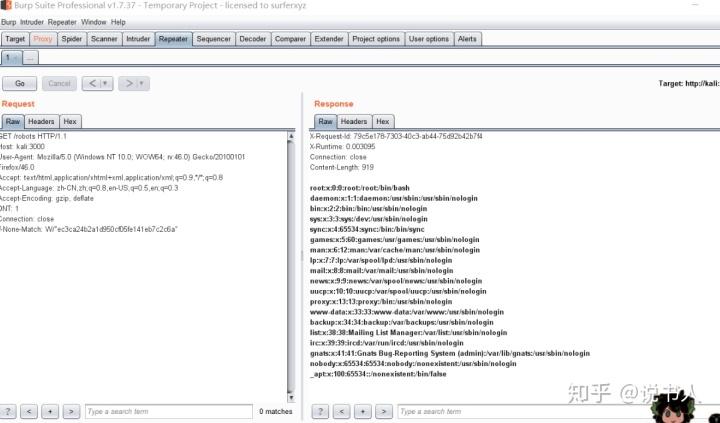Click the Accept-Encoding: gzip, deflate line

tap(47, 198)
